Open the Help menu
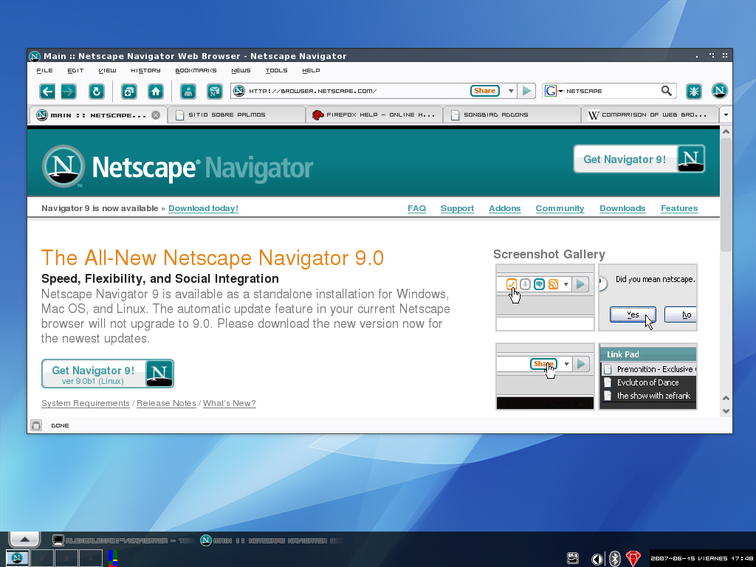The width and height of the screenshot is (756, 567). pos(311,70)
